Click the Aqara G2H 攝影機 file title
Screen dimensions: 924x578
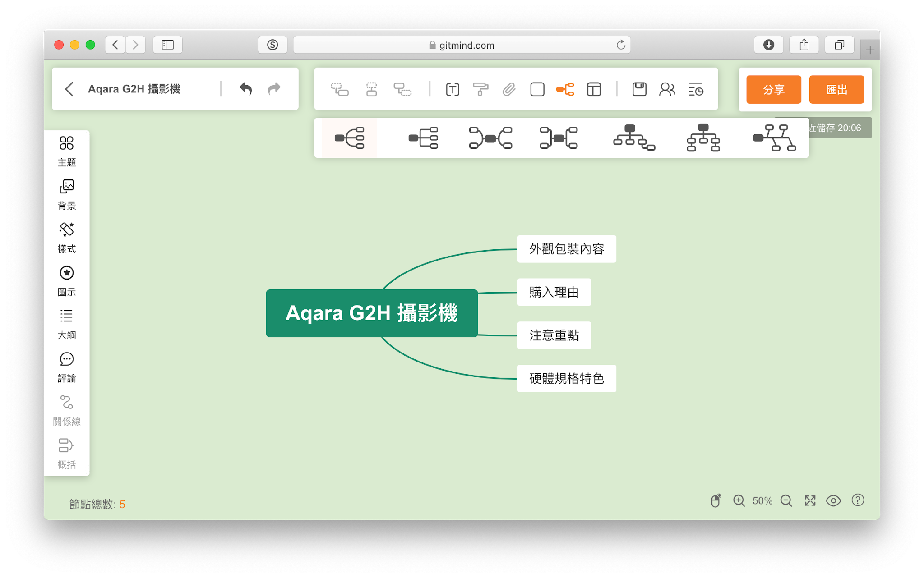coord(134,89)
